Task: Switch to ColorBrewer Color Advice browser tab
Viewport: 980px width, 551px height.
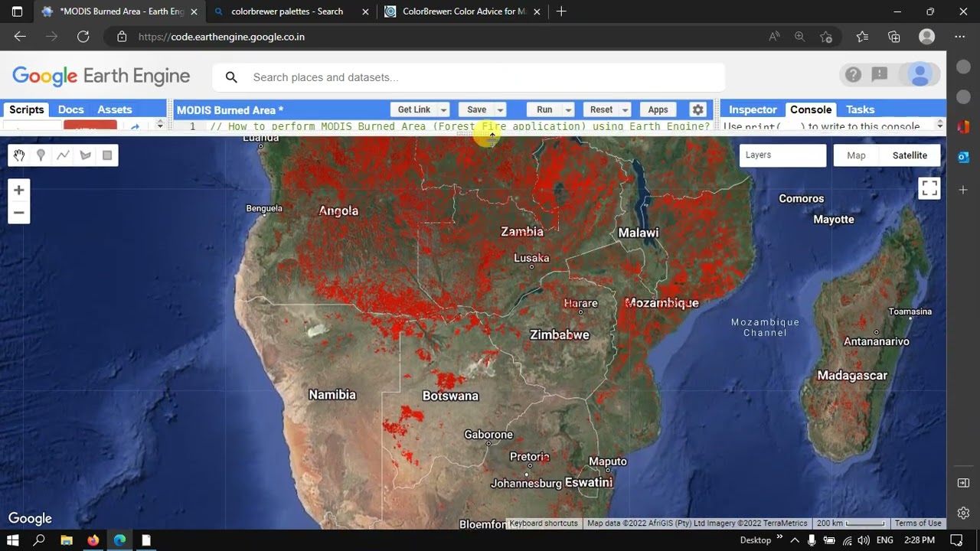Action: (462, 11)
